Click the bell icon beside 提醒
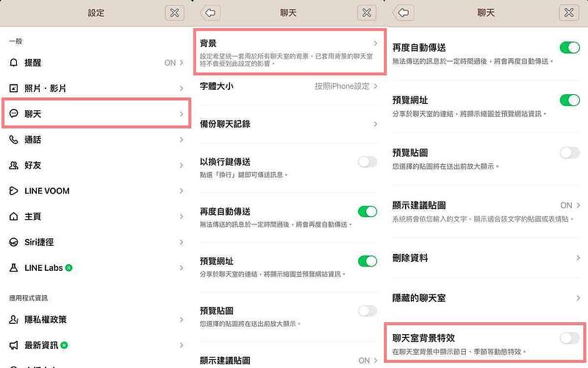 click(13, 63)
